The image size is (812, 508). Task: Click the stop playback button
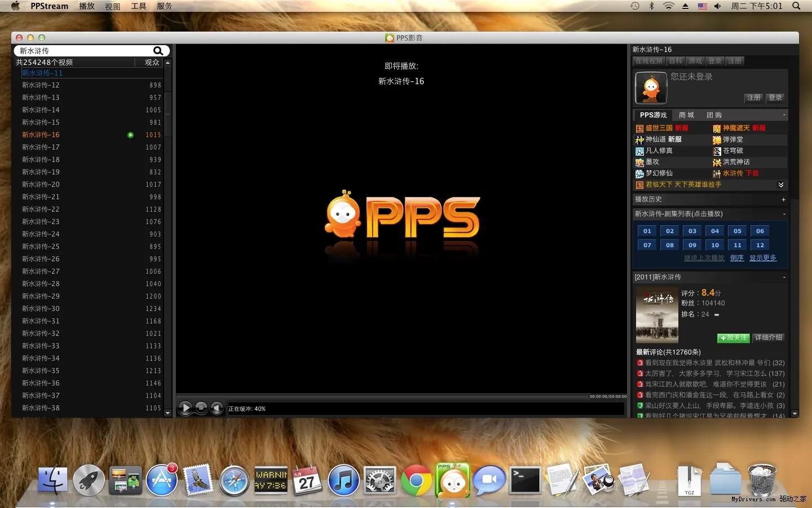[x=201, y=408]
